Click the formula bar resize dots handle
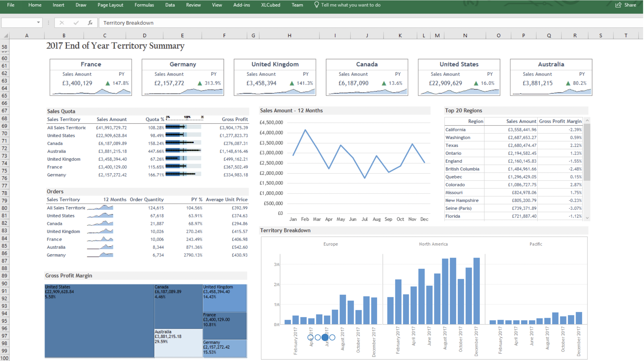 (48, 23)
